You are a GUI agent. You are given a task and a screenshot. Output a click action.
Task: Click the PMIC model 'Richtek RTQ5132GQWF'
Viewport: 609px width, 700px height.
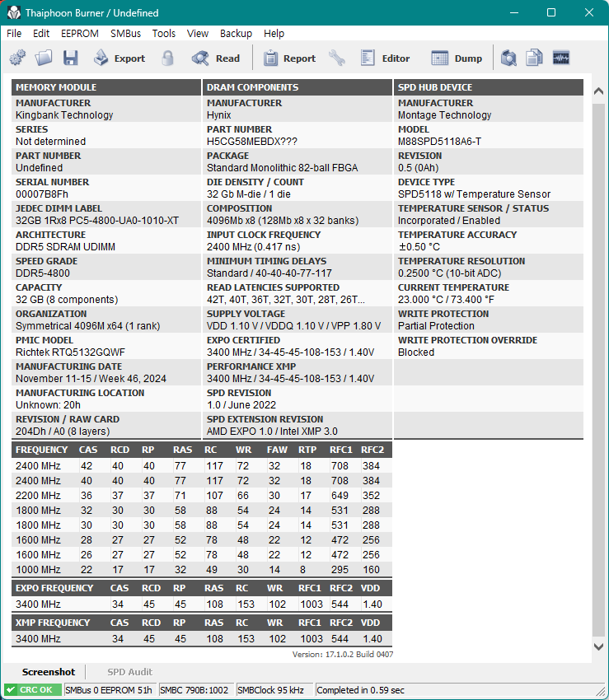coord(71,352)
